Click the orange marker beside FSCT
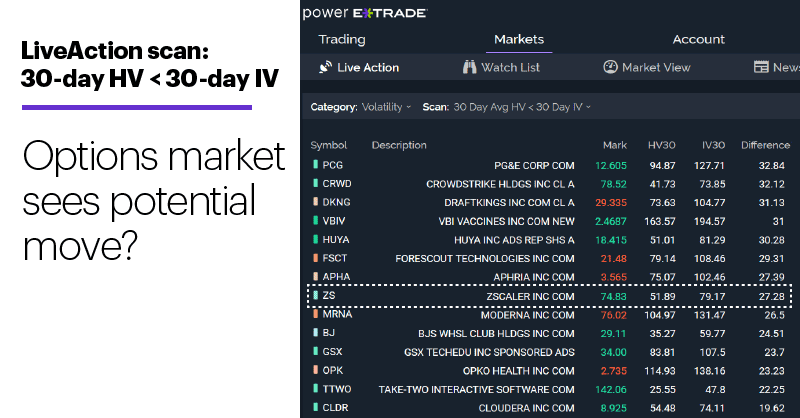The height and width of the screenshot is (418, 800). (x=315, y=258)
